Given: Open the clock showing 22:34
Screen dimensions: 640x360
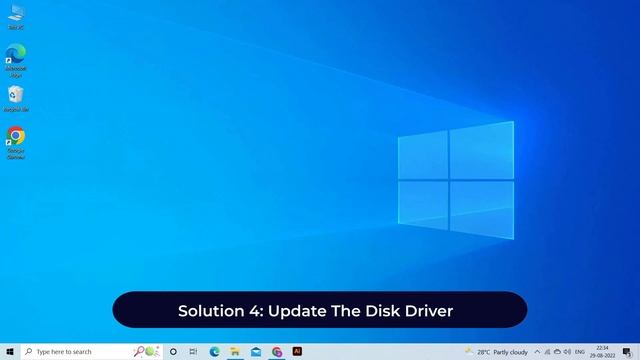Looking at the screenshot, I should tap(602, 352).
